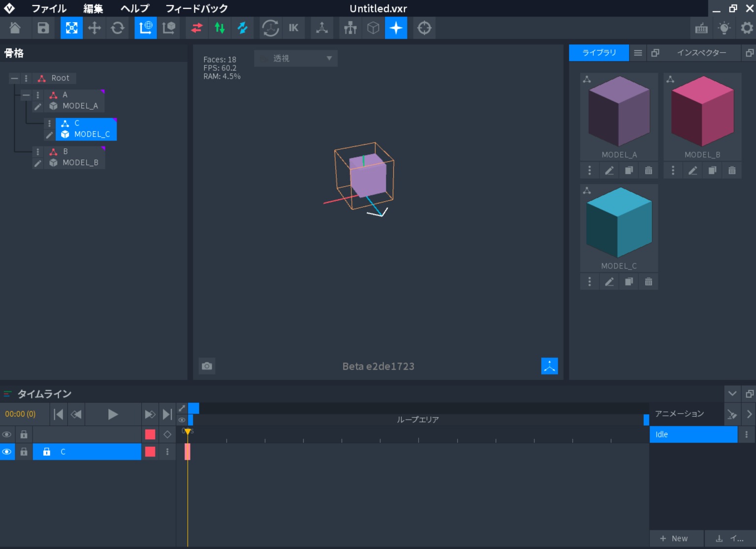Toggle lock on the C timeline track
The image size is (756, 549).
click(24, 452)
